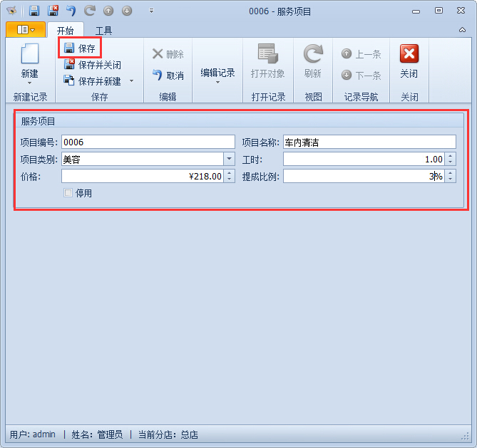The width and height of the screenshot is (477, 448).
Task: Click the undo arrow in quick access toolbar
Action: (x=71, y=11)
